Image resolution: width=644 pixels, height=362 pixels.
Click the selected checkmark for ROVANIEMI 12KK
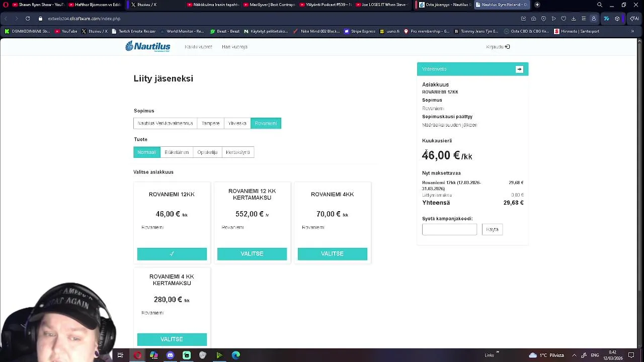click(172, 254)
